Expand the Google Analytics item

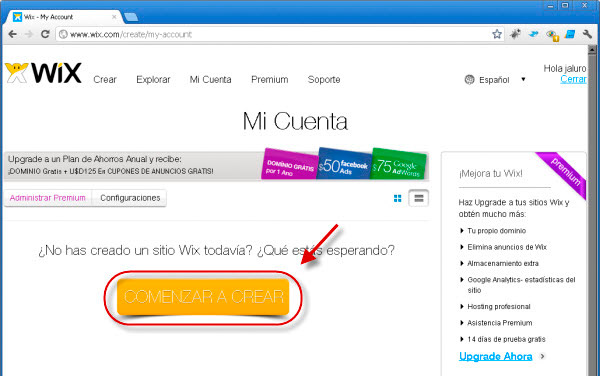[x=518, y=285]
